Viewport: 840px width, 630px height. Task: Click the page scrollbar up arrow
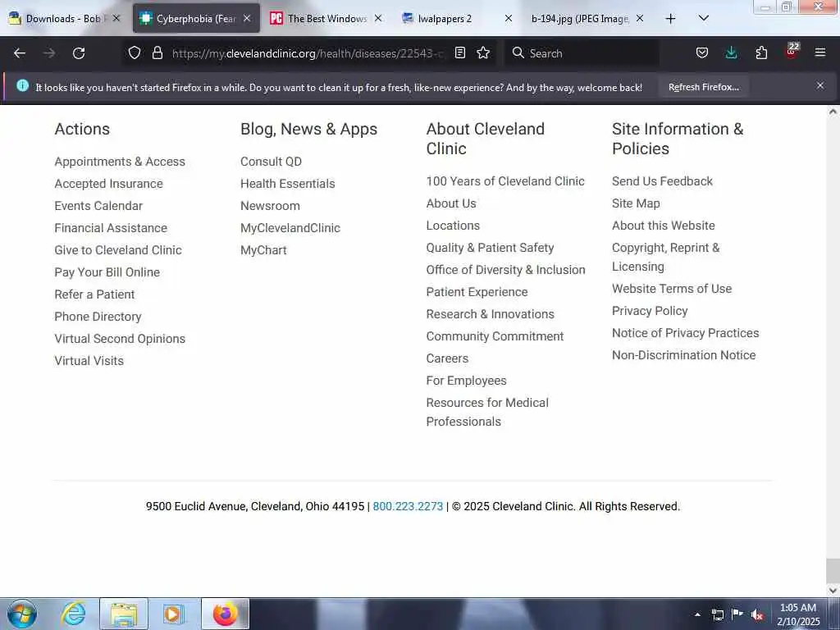pos(833,112)
